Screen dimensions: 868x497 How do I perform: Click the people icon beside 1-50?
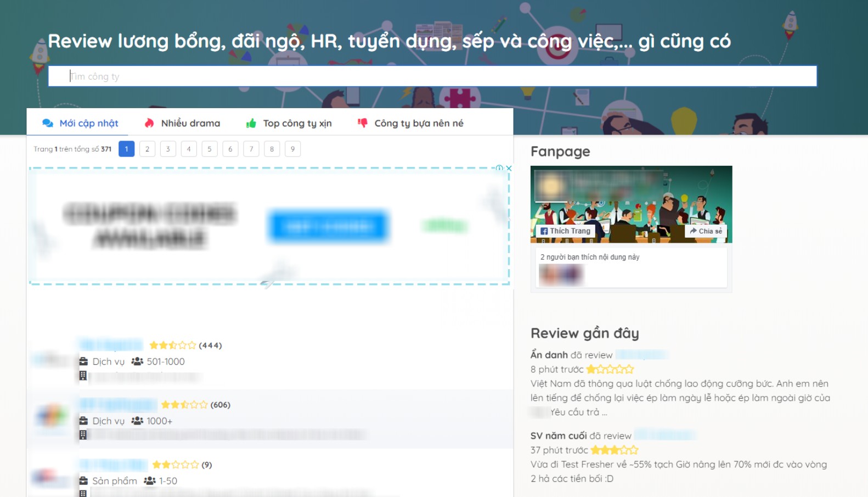[150, 481]
